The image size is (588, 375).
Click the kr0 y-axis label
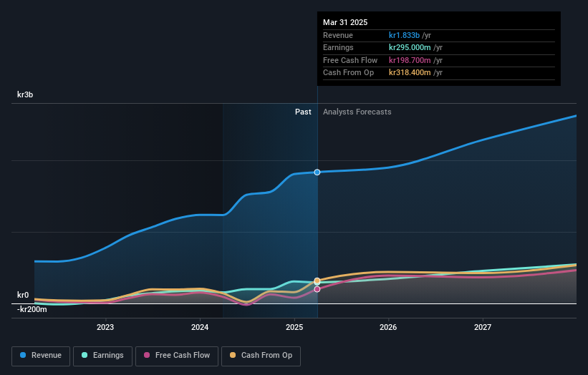tap(23, 295)
